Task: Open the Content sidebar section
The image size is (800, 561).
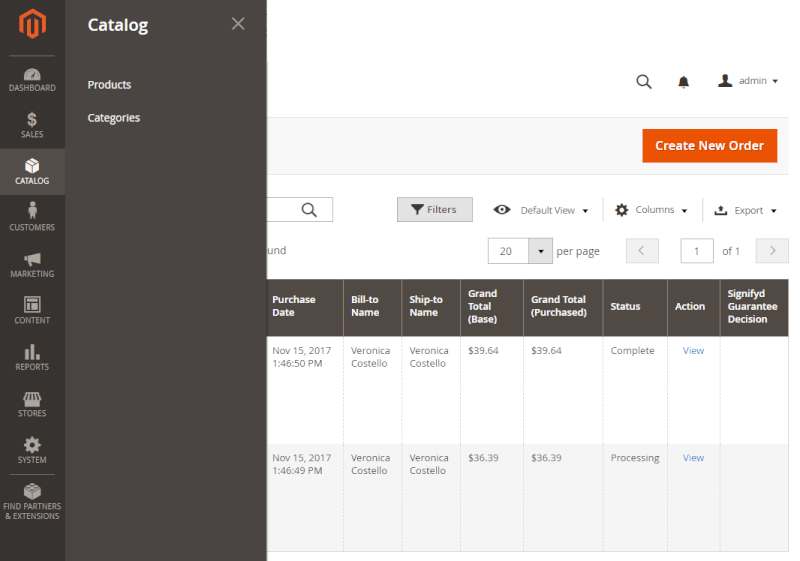Action: coord(32,310)
